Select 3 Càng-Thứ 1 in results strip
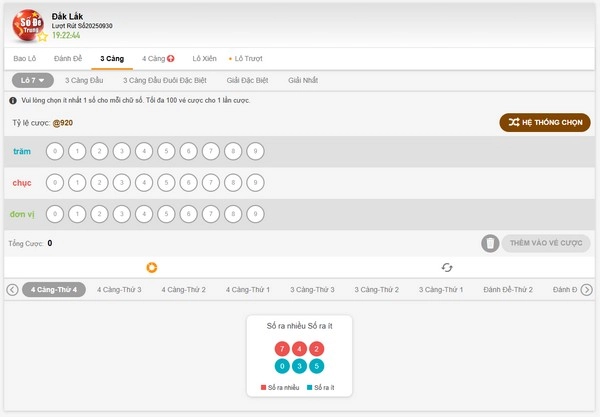 (x=441, y=290)
